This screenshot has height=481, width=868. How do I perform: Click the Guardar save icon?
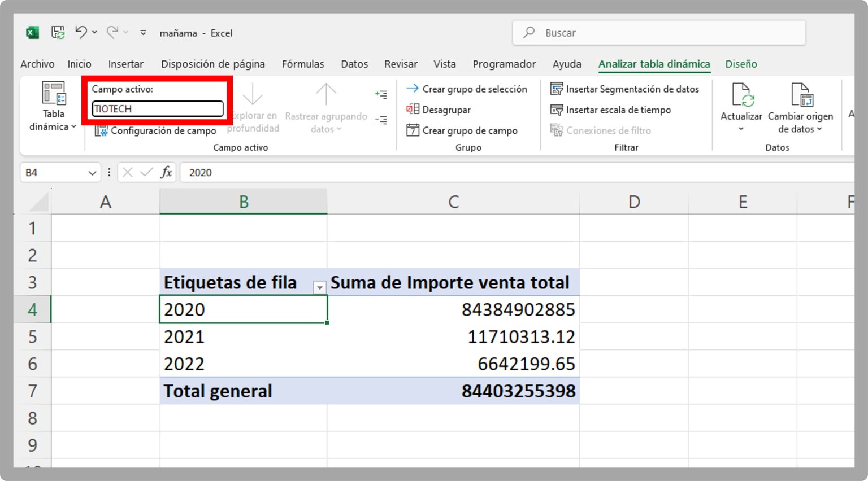[x=57, y=32]
